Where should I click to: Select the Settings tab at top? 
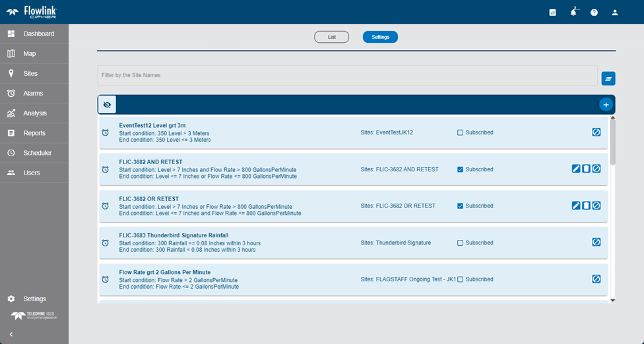pyautogui.click(x=380, y=37)
